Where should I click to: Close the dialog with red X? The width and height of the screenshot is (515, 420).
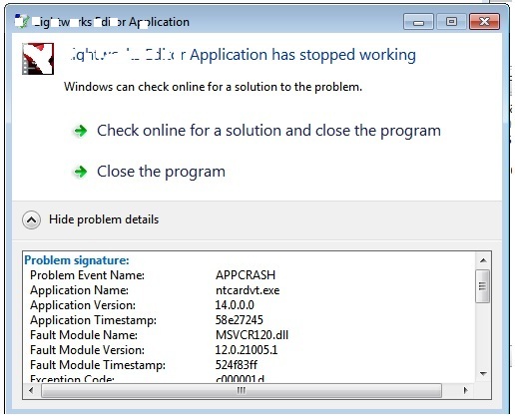tap(484, 22)
